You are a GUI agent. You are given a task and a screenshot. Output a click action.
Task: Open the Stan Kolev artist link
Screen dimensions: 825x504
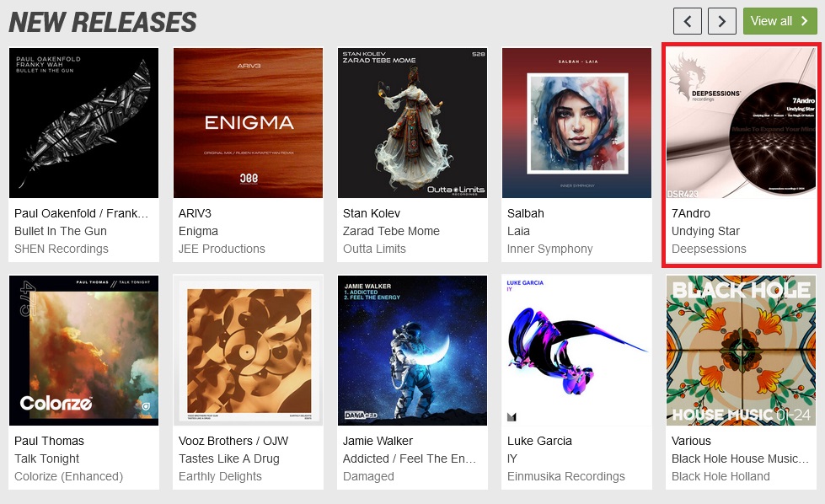[372, 213]
